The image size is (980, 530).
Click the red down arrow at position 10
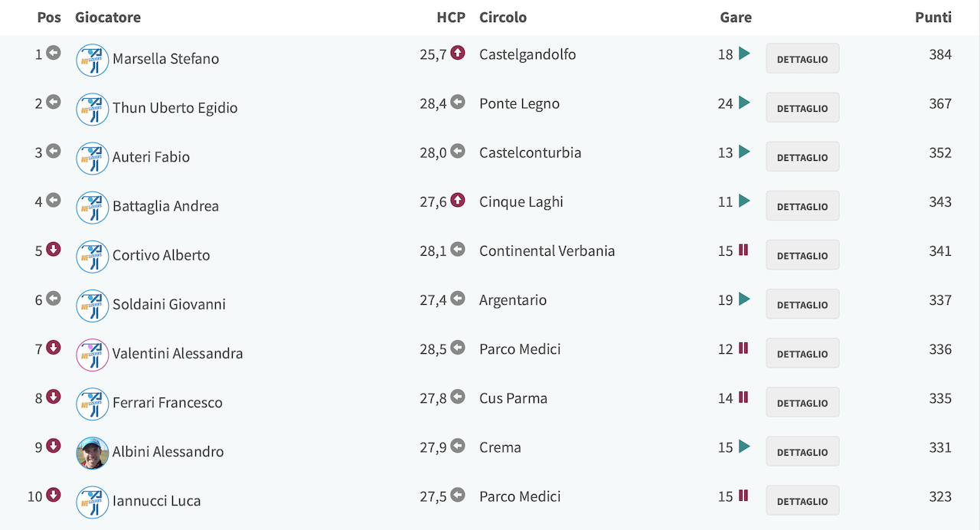click(x=54, y=495)
